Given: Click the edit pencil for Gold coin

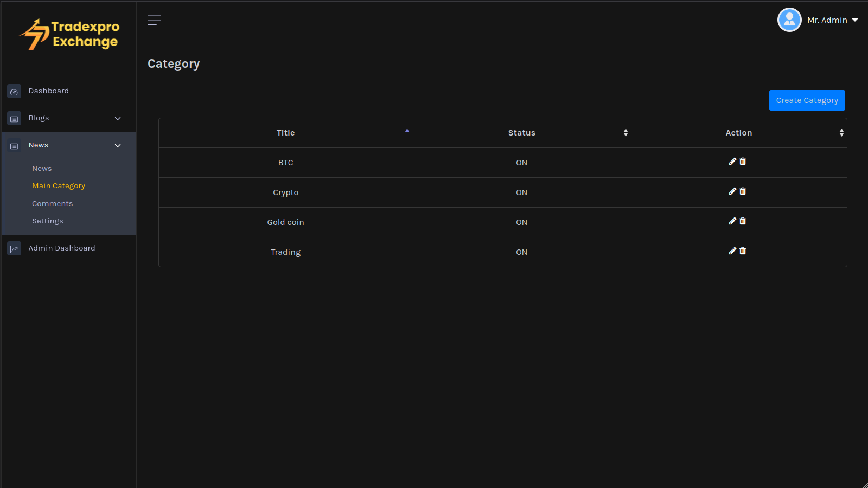Looking at the screenshot, I should [732, 221].
